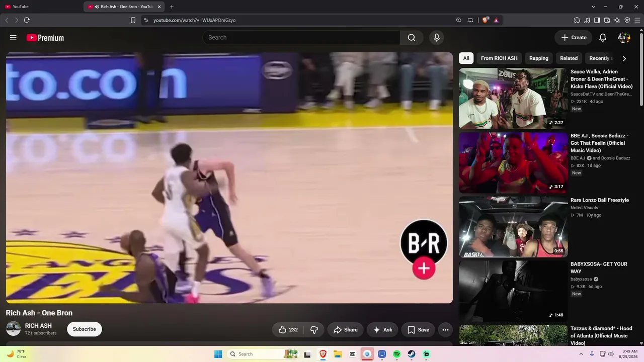Open the BBE AJ Got That Feelin thumbnail

click(x=513, y=163)
